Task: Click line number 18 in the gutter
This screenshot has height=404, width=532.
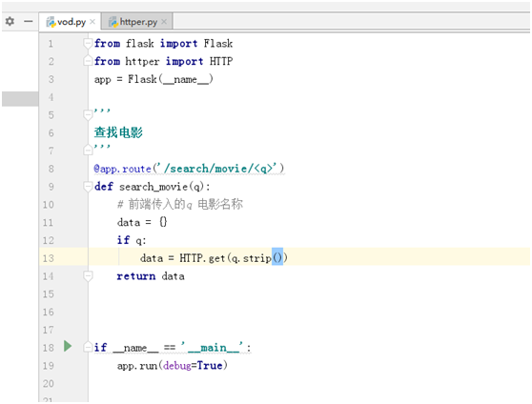Action: (x=49, y=348)
